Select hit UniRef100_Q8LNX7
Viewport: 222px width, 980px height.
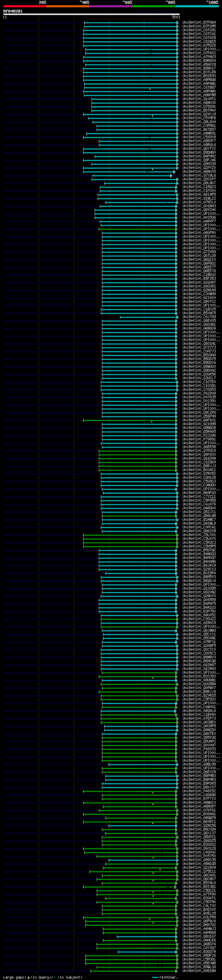coord(199,183)
